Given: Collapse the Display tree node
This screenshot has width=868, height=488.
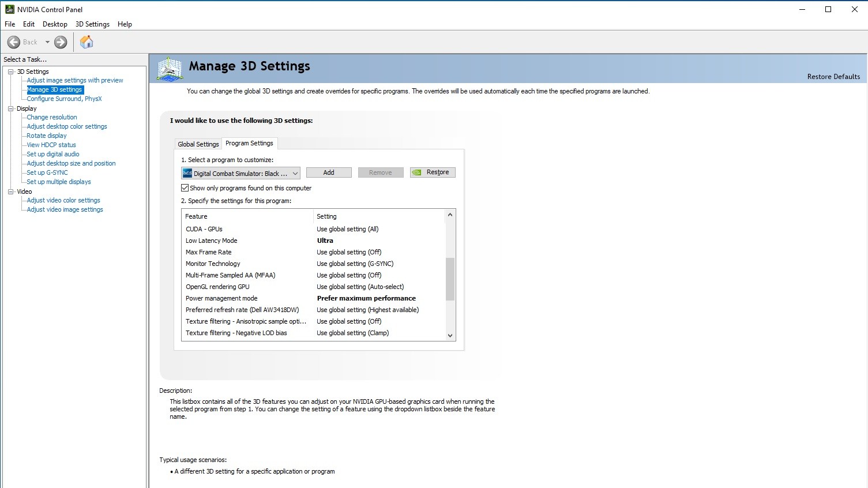Looking at the screenshot, I should tap(11, 108).
